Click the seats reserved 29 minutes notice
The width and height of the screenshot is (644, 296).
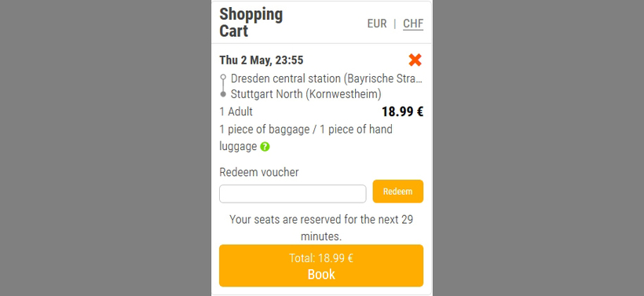tap(321, 228)
